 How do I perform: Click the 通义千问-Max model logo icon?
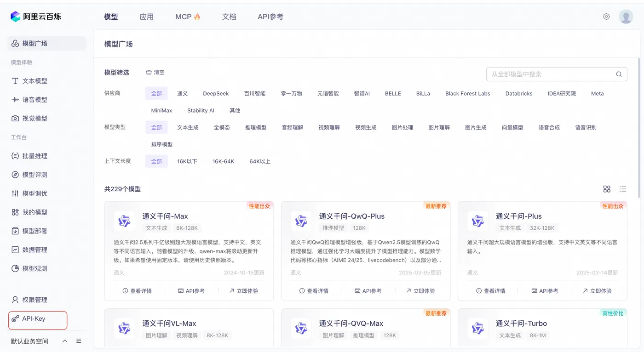pos(124,221)
